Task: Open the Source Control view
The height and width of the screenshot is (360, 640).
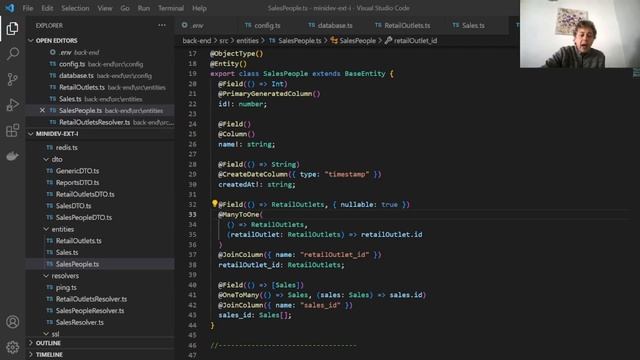Action: point(12,79)
